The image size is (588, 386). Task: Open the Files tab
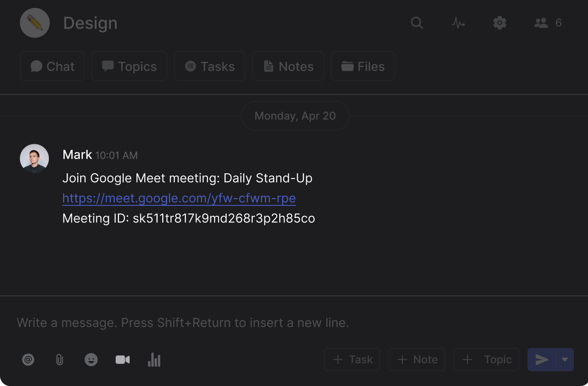tap(363, 66)
